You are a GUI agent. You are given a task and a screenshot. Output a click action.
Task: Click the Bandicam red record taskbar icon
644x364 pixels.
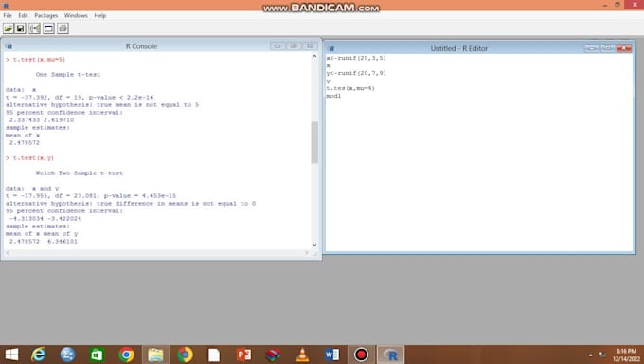pyautogui.click(x=362, y=355)
